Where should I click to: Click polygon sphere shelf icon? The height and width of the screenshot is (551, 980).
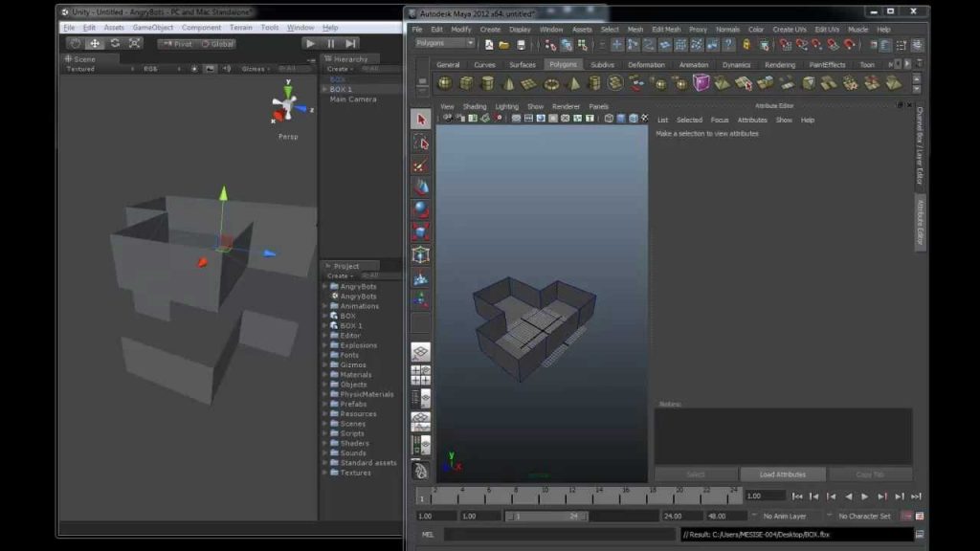pos(444,83)
